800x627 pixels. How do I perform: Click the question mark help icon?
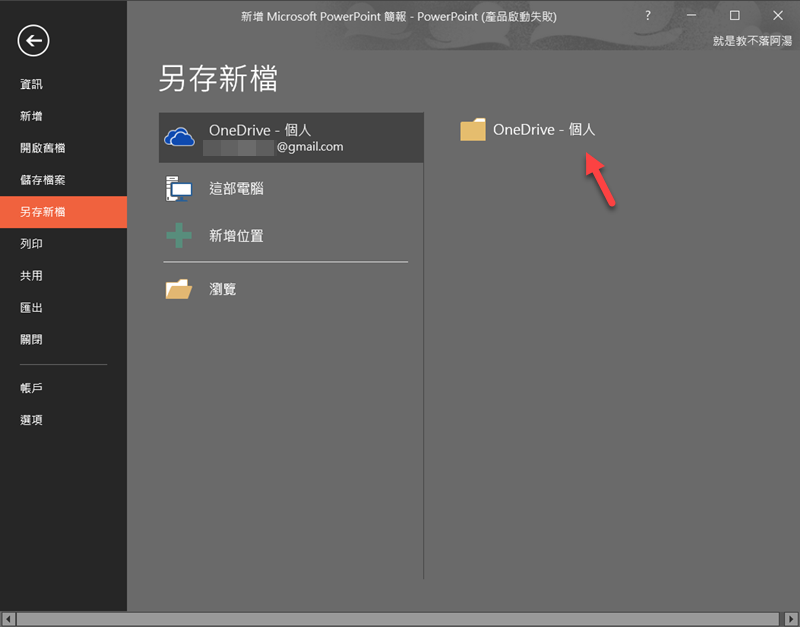pyautogui.click(x=648, y=16)
